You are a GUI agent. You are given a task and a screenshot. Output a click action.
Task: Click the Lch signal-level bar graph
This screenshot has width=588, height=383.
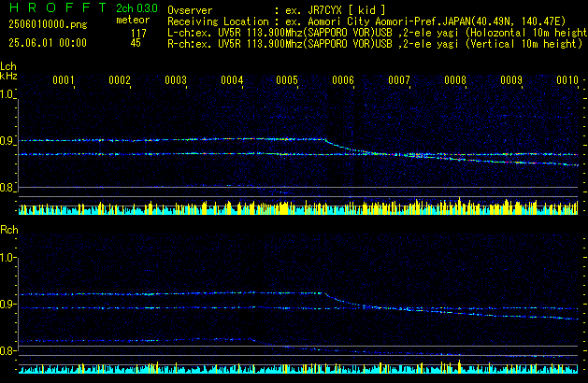298,206
